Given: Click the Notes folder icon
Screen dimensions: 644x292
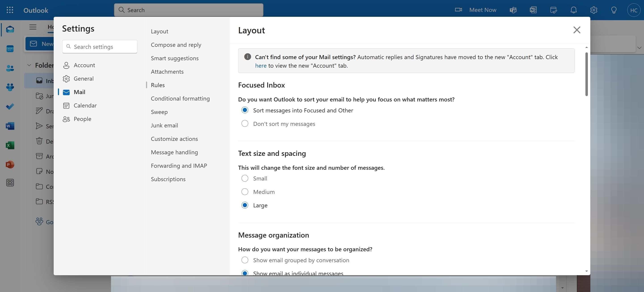Looking at the screenshot, I should pyautogui.click(x=39, y=171).
